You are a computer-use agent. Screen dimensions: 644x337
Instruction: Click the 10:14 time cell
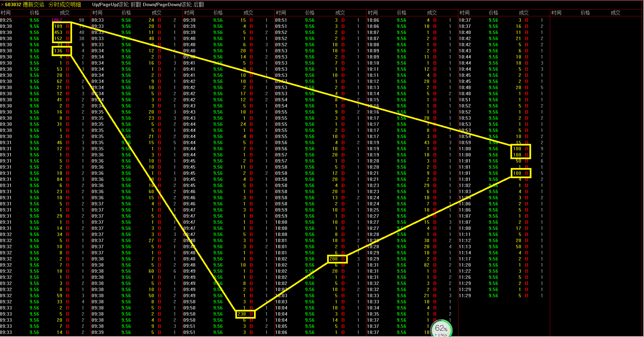[x=373, y=94]
